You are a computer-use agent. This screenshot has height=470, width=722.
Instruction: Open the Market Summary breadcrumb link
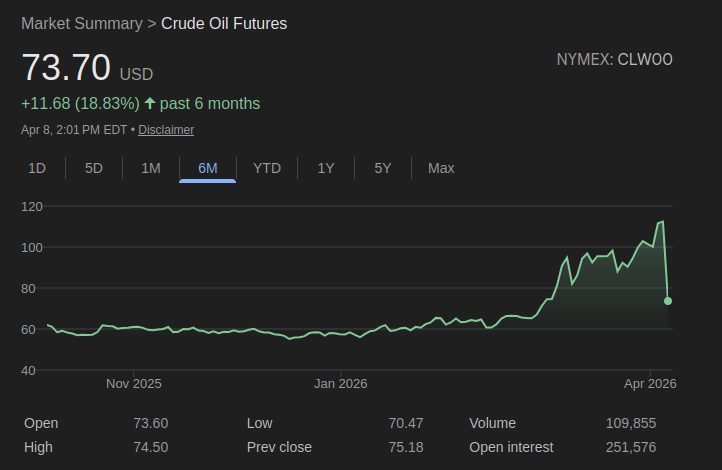(x=82, y=23)
